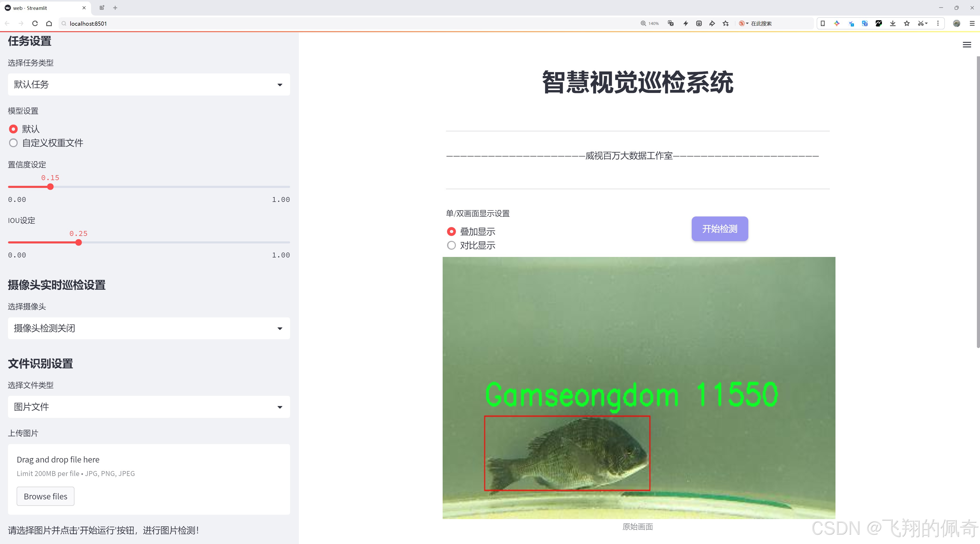Click the browser three-dot menu

(938, 23)
